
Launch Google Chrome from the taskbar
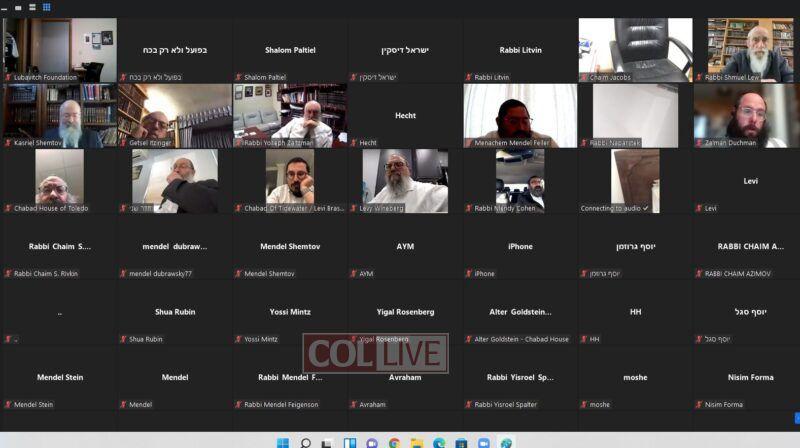(x=394, y=442)
